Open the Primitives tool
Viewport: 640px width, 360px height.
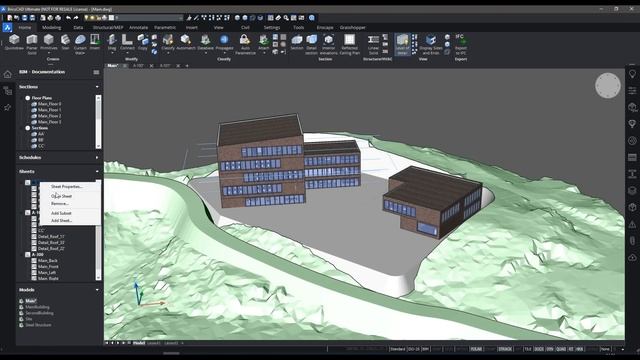click(49, 42)
